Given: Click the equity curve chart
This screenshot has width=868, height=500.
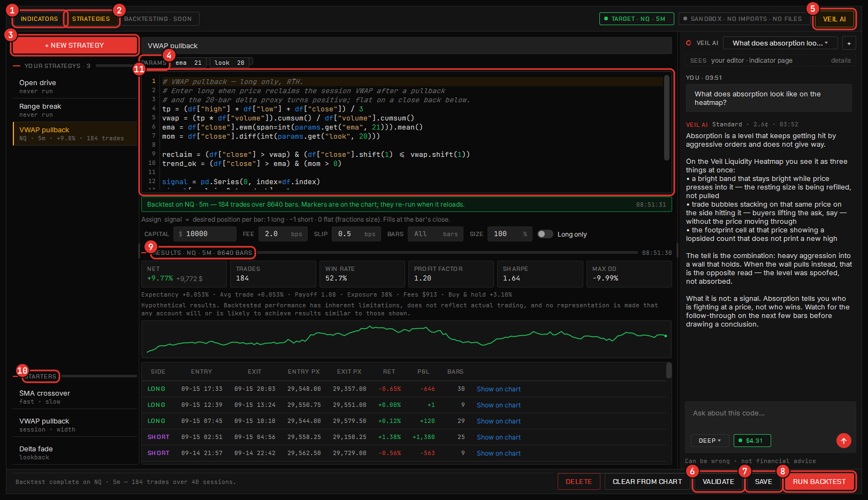Looking at the screenshot, I should click(x=406, y=339).
